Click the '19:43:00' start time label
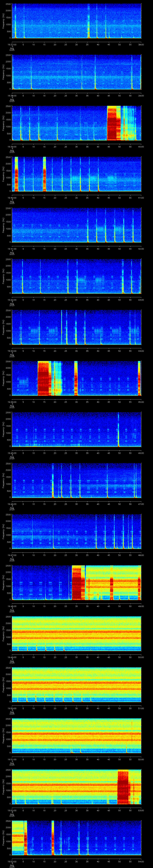 point(12,351)
